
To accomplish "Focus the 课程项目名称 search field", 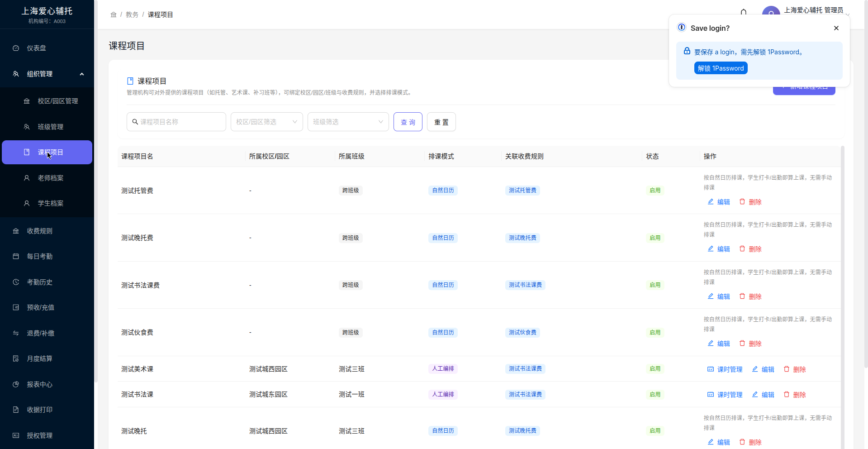I will (x=176, y=122).
